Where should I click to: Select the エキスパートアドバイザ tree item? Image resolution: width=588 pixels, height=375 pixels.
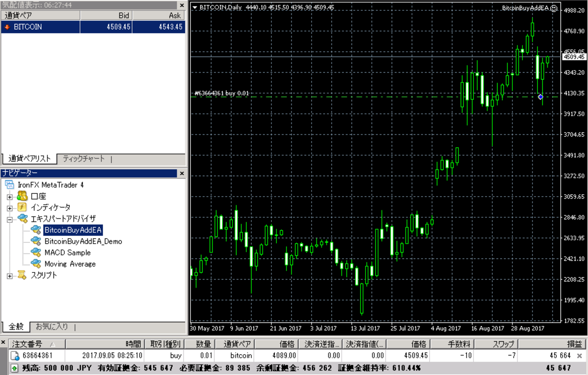[63, 219]
